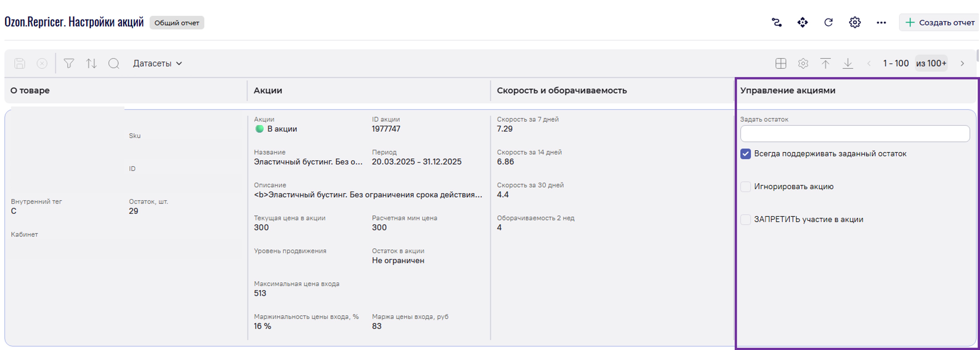980x350 pixels.
Task: Click the refresh report icon
Action: coord(829,22)
